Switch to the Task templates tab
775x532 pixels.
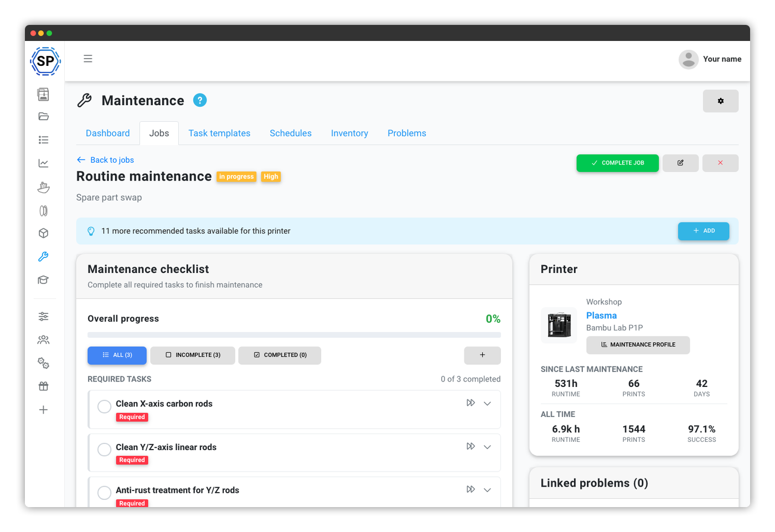(219, 133)
